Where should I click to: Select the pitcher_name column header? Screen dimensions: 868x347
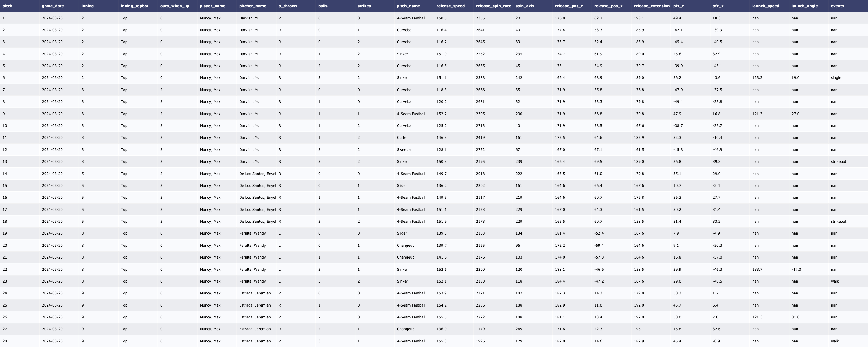pyautogui.click(x=252, y=6)
